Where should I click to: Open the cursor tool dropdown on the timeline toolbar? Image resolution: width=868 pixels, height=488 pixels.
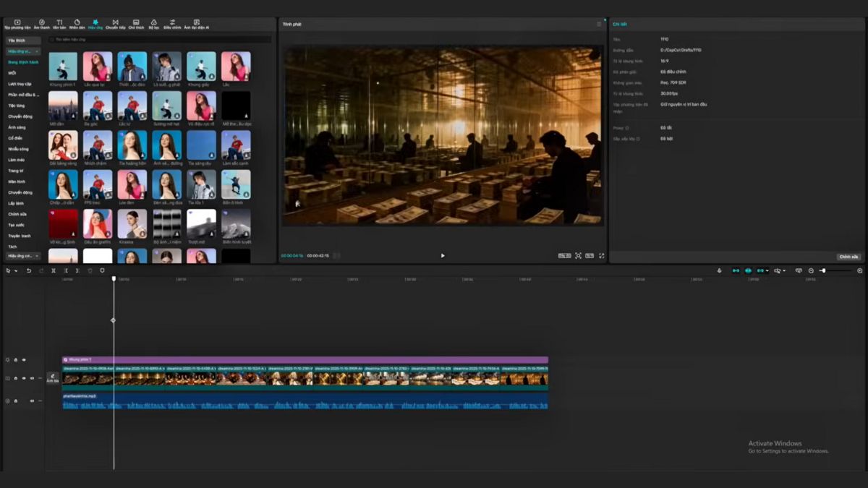(16, 270)
